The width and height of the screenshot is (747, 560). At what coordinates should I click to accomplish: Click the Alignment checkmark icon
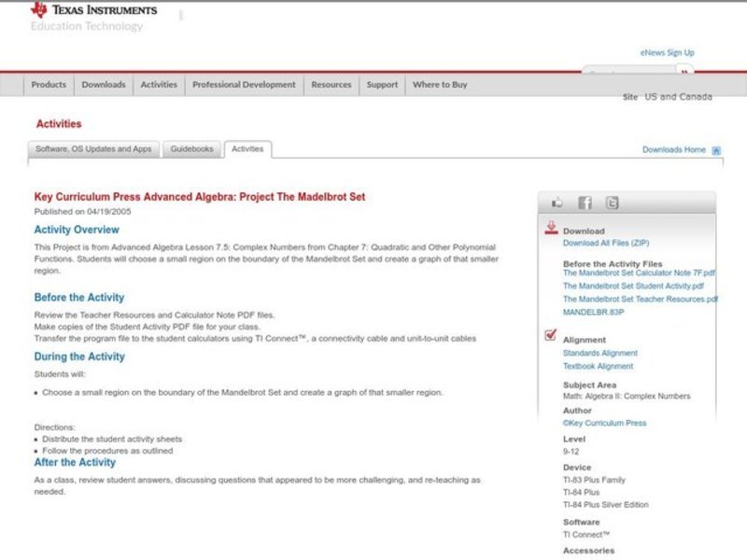click(x=551, y=337)
